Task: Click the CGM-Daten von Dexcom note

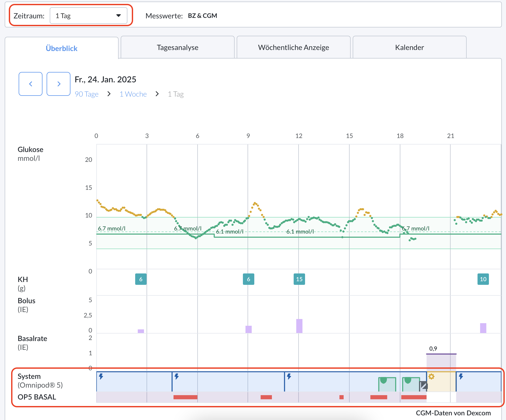Action: [453, 413]
